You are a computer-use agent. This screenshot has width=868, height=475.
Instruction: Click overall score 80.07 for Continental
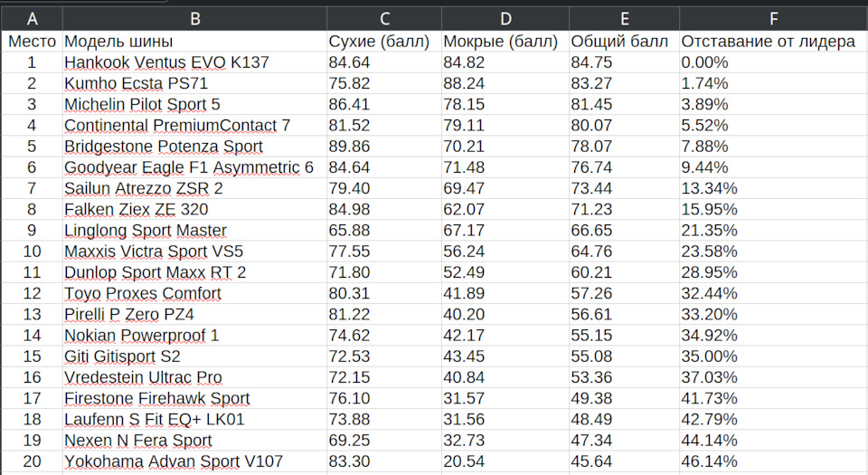point(625,126)
